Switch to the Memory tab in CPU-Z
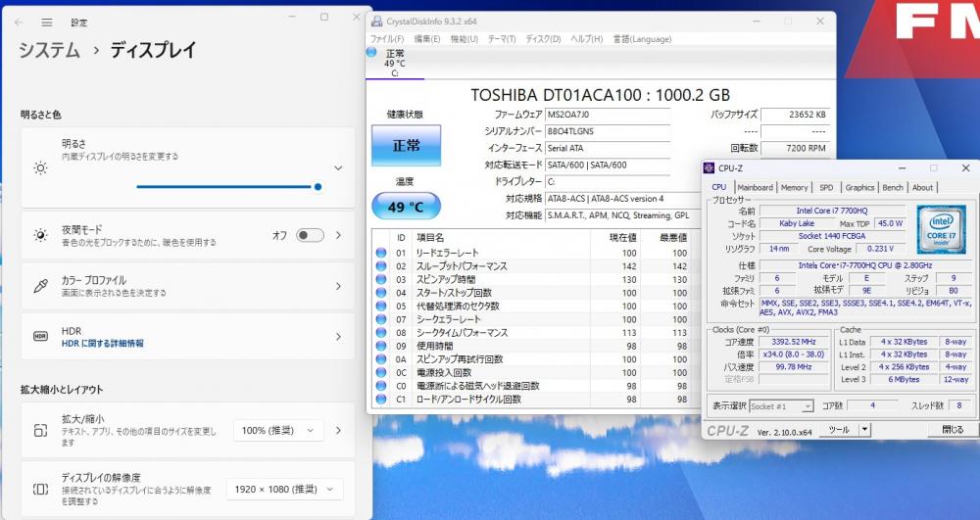 pyautogui.click(x=795, y=187)
